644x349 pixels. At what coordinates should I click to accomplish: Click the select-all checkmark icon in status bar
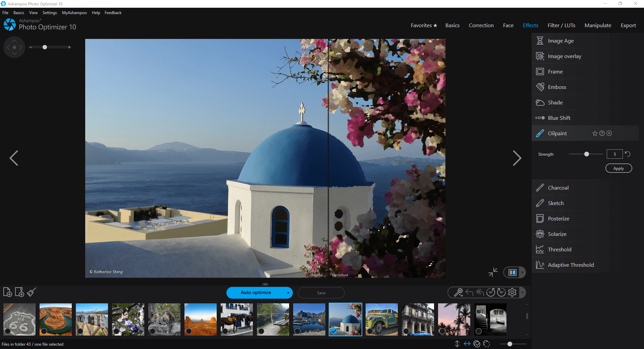(x=477, y=344)
